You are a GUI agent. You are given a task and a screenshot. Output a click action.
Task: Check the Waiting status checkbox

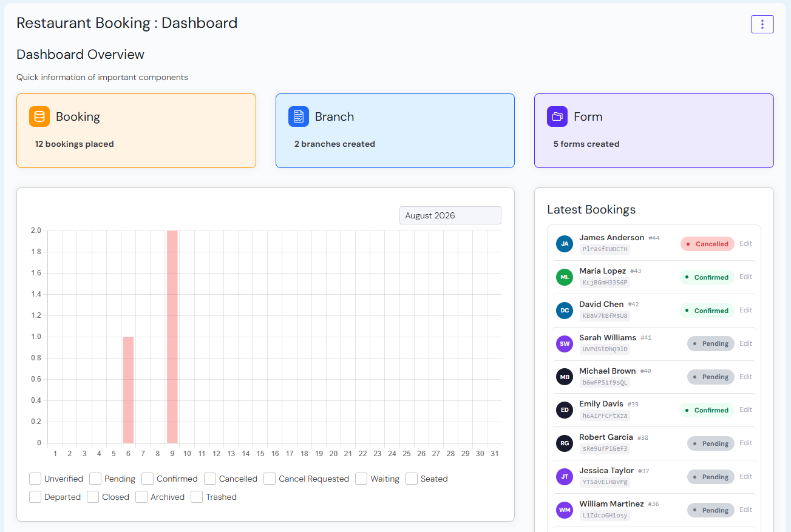click(x=361, y=479)
